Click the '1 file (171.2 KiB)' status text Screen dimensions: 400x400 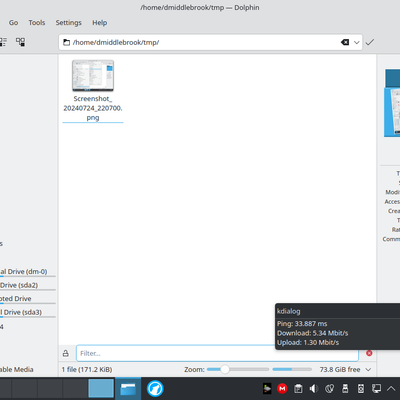tap(87, 369)
